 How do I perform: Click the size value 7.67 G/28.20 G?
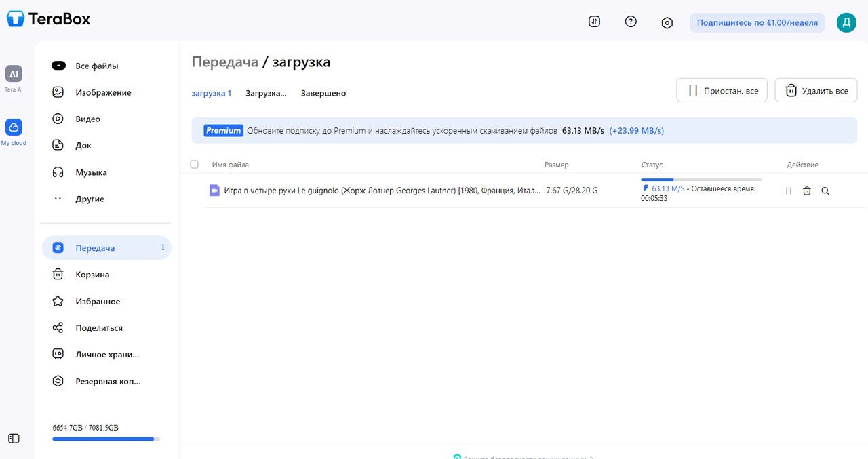click(x=572, y=191)
